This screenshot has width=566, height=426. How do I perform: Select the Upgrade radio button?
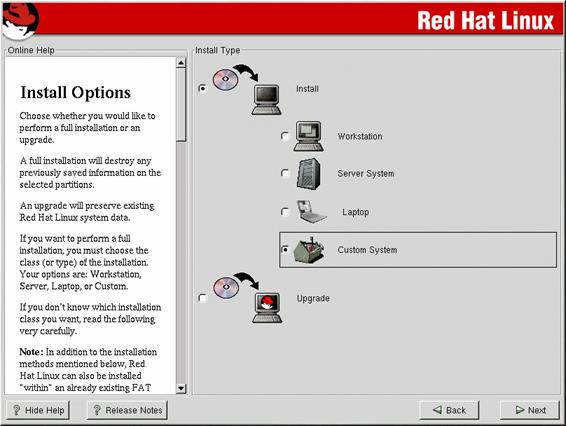pyautogui.click(x=203, y=298)
